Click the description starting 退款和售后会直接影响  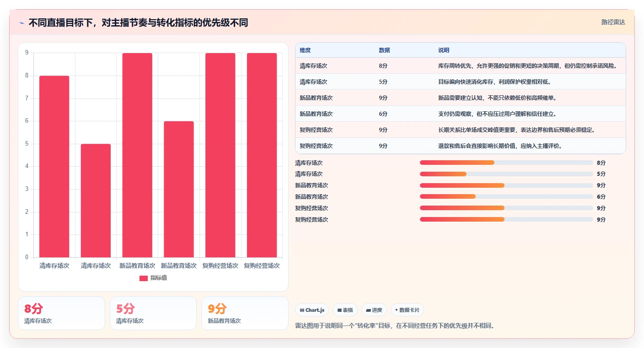tap(500, 146)
